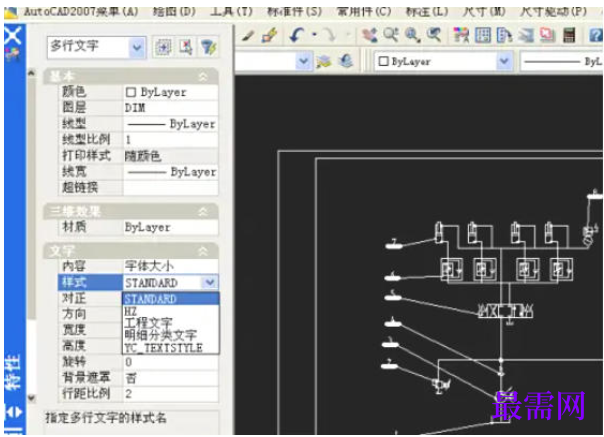The height and width of the screenshot is (437, 604).
Task: Collapse the 文字 section
Action: pyautogui.click(x=203, y=252)
